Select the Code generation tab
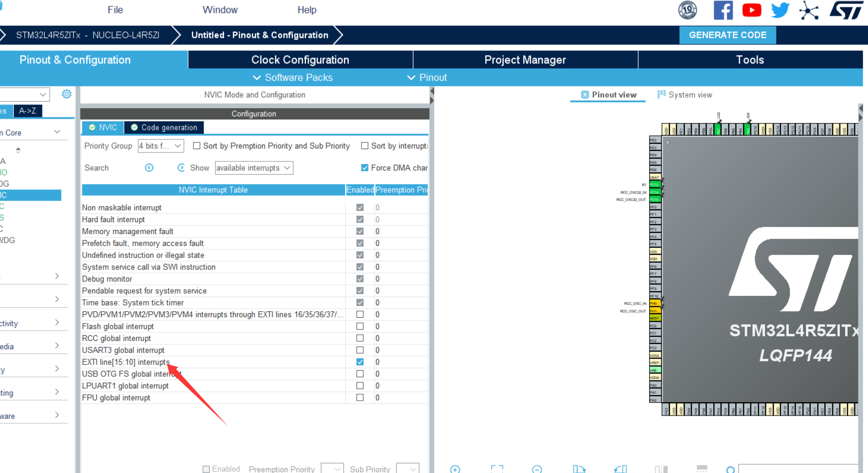 pyautogui.click(x=164, y=127)
